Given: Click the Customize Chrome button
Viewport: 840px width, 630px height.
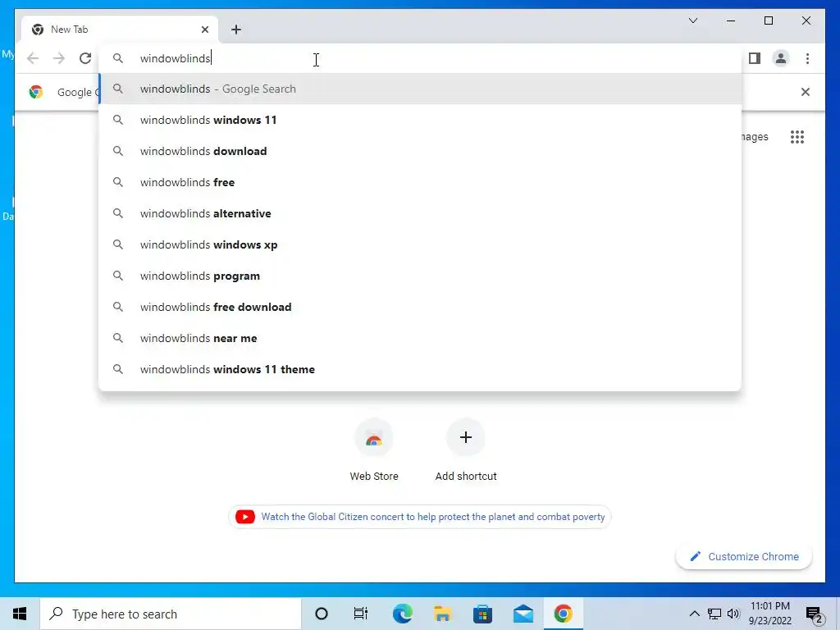Looking at the screenshot, I should pos(744,557).
